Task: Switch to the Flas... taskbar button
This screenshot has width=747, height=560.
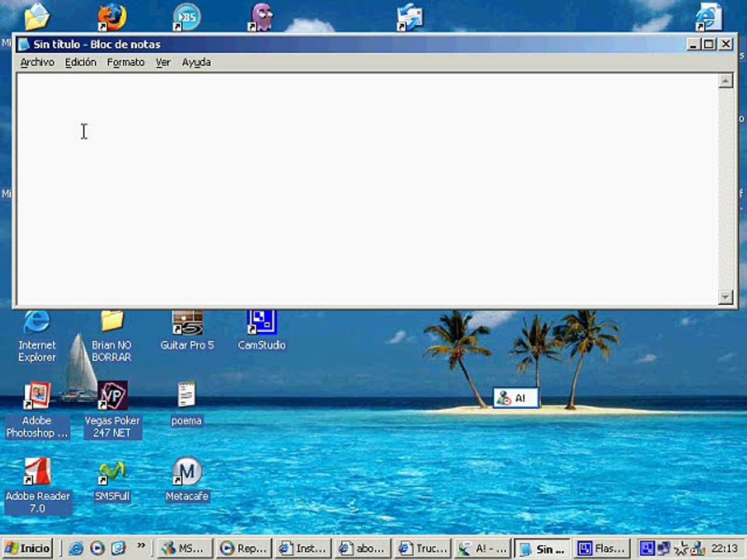Action: click(602, 548)
